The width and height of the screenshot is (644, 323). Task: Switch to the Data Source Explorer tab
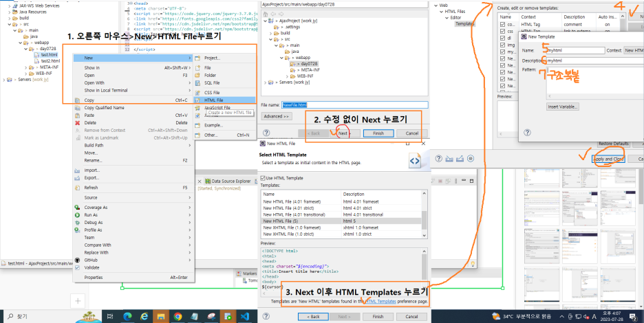point(228,181)
